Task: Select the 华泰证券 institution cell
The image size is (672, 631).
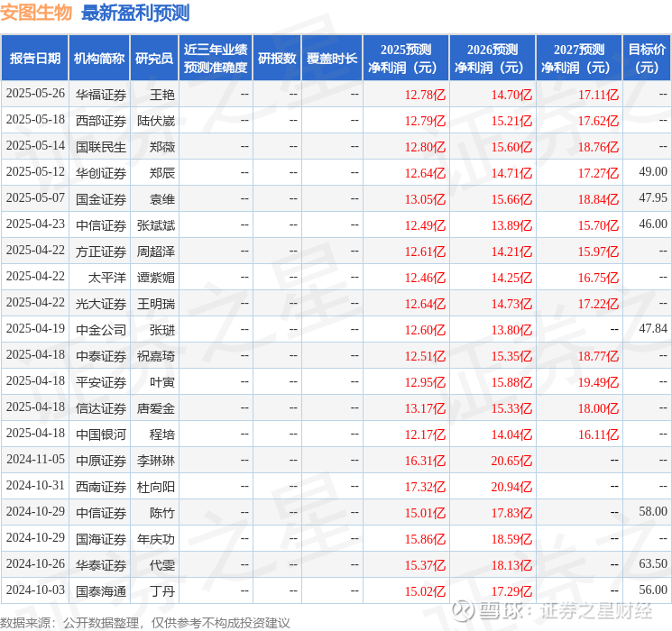Action: tap(101, 564)
